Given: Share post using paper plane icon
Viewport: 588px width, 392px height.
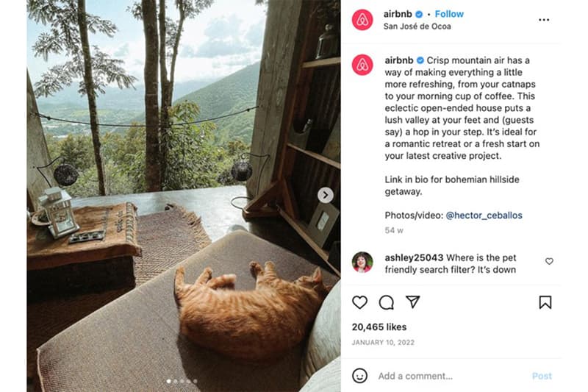Looking at the screenshot, I should pyautogui.click(x=413, y=302).
